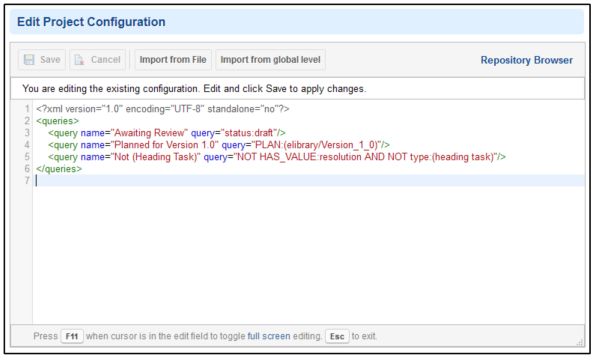Click the xml version declaration line
The height and width of the screenshot is (360, 595).
(163, 109)
